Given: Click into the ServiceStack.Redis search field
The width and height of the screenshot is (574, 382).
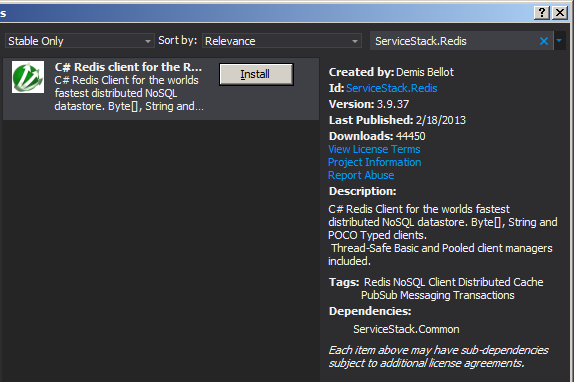Looking at the screenshot, I should pyautogui.click(x=454, y=41).
